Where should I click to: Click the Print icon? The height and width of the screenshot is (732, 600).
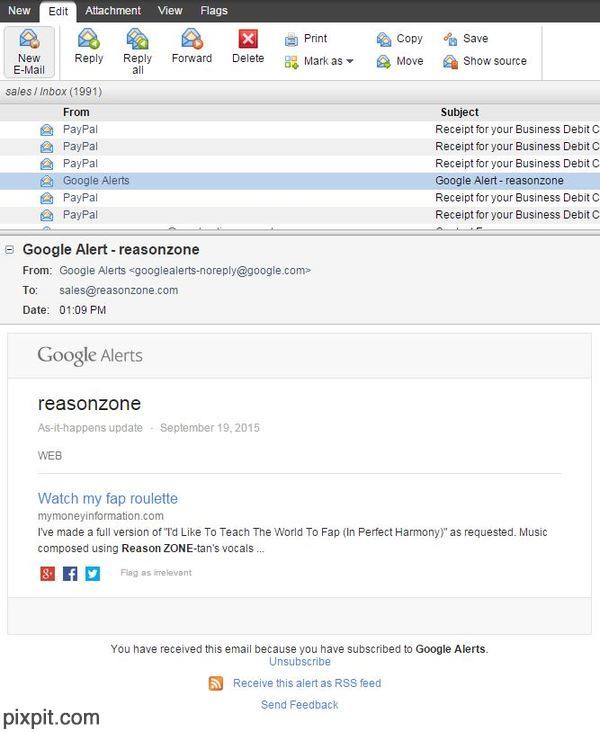[291, 39]
